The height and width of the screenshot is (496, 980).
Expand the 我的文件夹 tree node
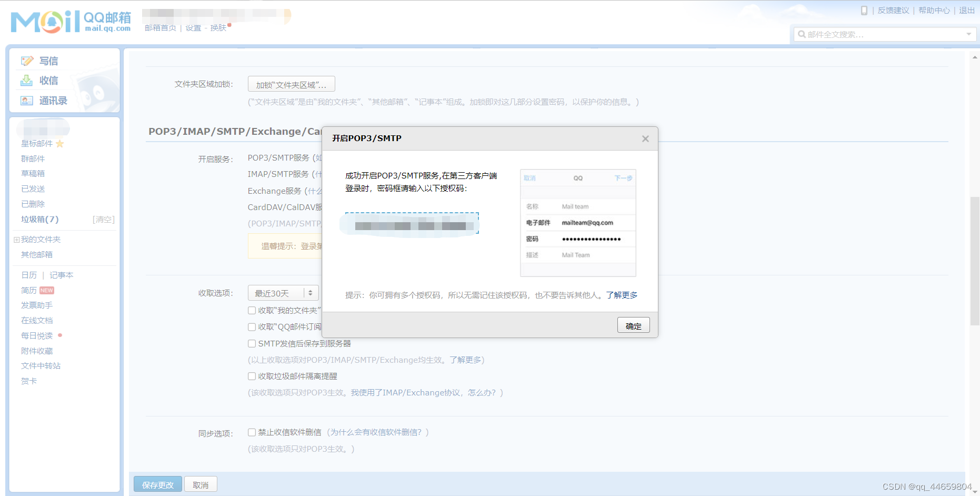pos(16,240)
